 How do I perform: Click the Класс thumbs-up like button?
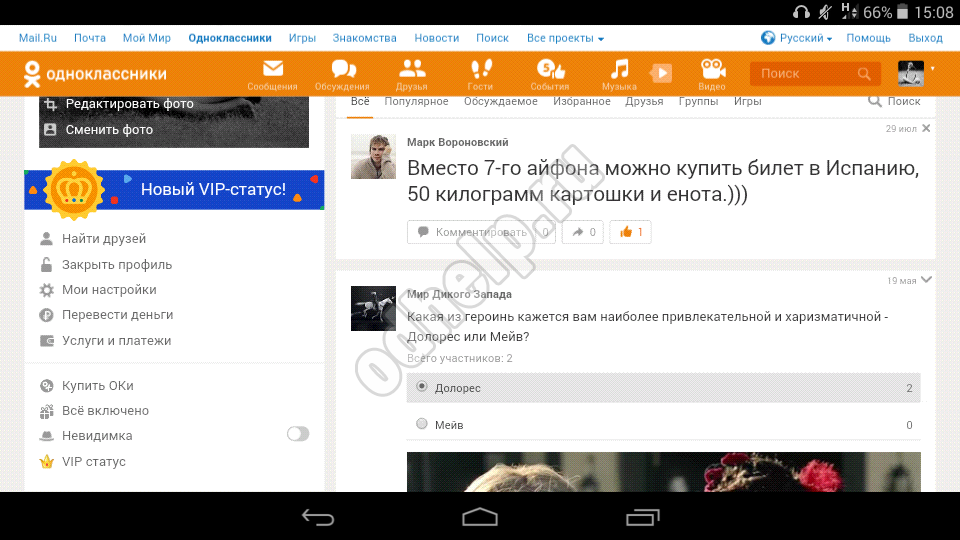pyautogui.click(x=630, y=232)
